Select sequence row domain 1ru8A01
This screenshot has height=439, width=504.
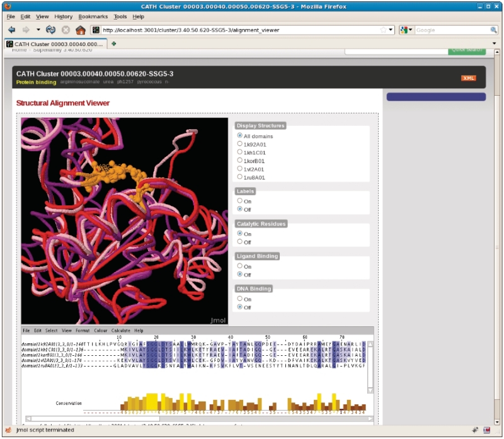(193, 366)
